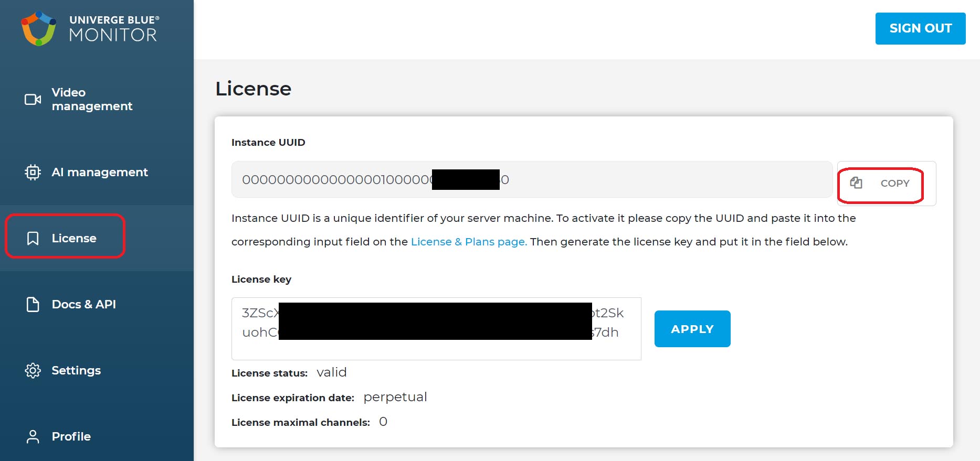The height and width of the screenshot is (461, 980).
Task: Select the License sidebar label
Action: pos(74,238)
